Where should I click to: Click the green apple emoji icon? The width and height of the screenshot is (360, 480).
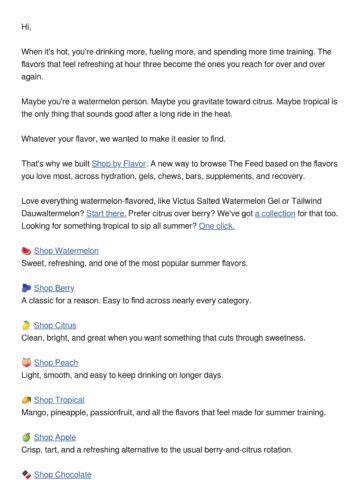(x=26, y=437)
